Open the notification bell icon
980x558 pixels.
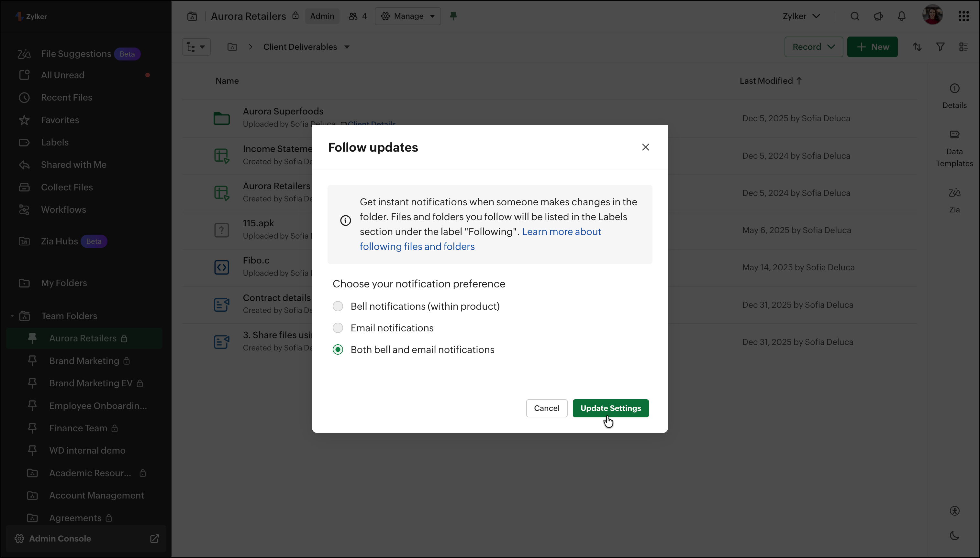coord(901,16)
